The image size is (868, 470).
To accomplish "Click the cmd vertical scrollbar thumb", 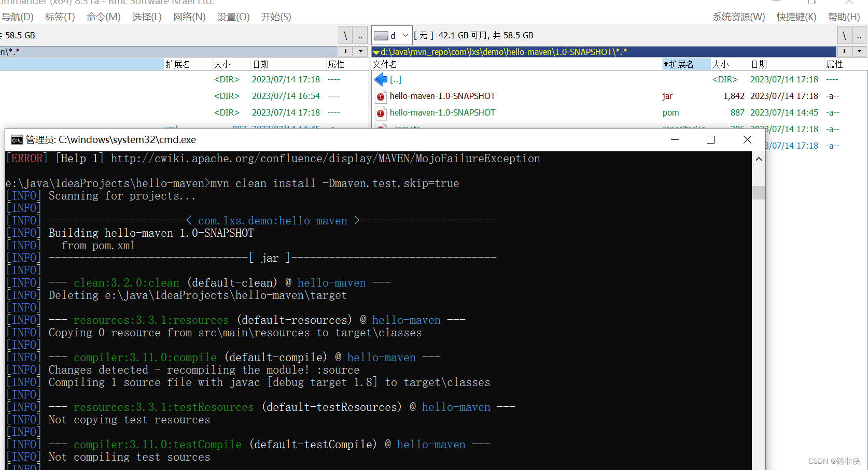I will click(x=759, y=192).
